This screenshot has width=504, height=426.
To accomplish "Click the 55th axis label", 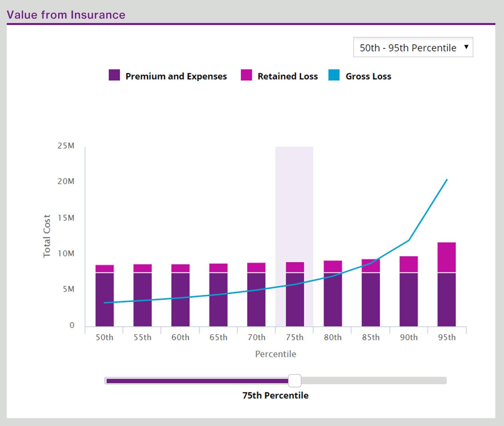I will tap(142, 337).
